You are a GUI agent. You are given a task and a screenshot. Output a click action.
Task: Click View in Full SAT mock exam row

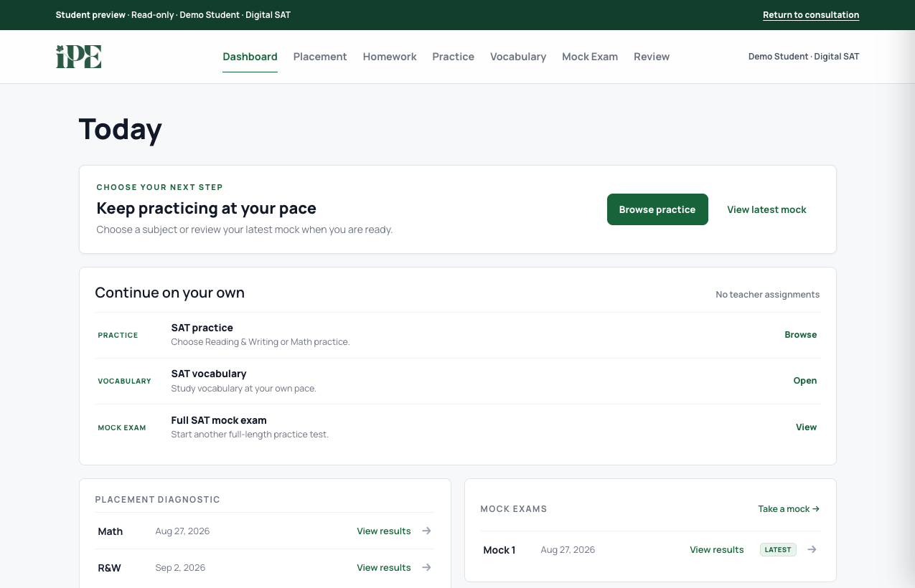(x=807, y=427)
